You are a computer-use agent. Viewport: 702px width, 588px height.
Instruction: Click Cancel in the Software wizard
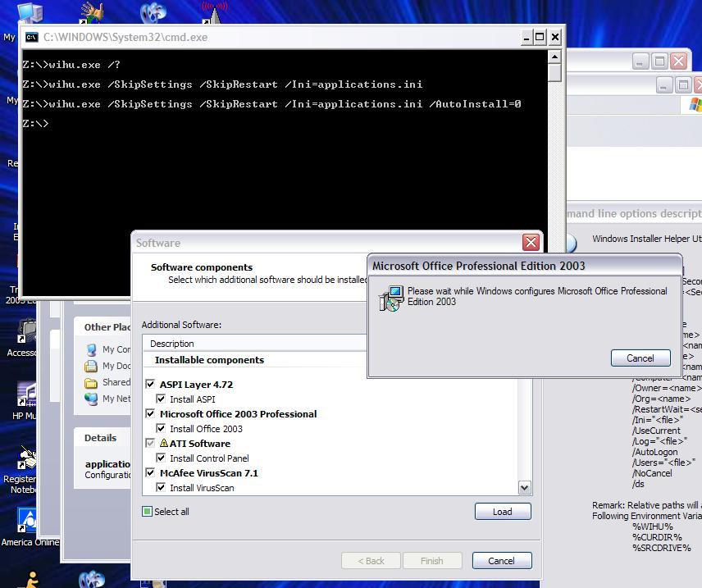click(x=502, y=561)
